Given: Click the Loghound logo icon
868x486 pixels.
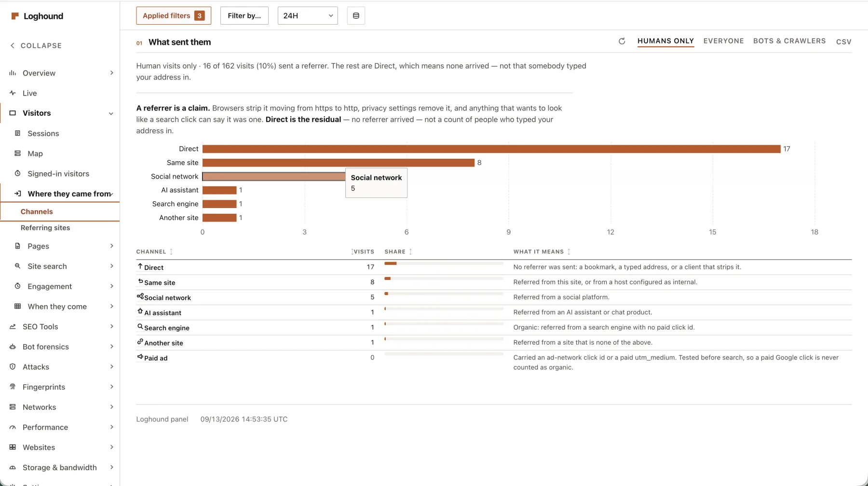Looking at the screenshot, I should [15, 16].
